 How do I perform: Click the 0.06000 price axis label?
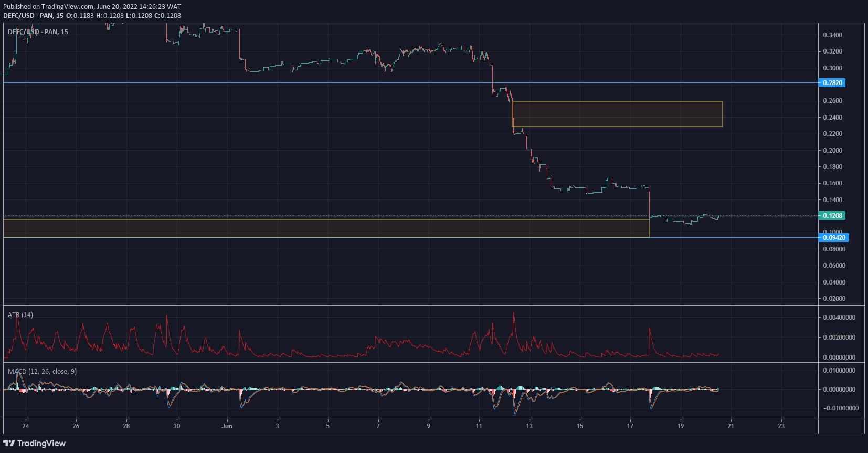834,266
